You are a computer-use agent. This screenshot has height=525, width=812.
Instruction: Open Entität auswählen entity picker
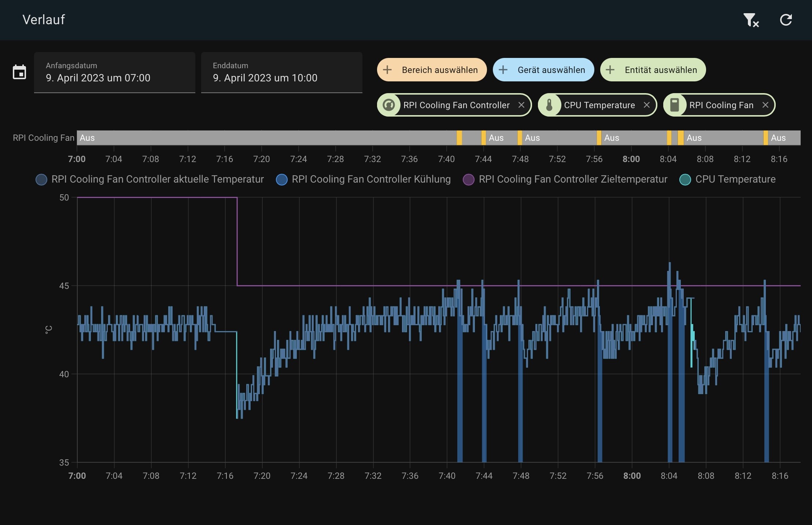tap(653, 70)
